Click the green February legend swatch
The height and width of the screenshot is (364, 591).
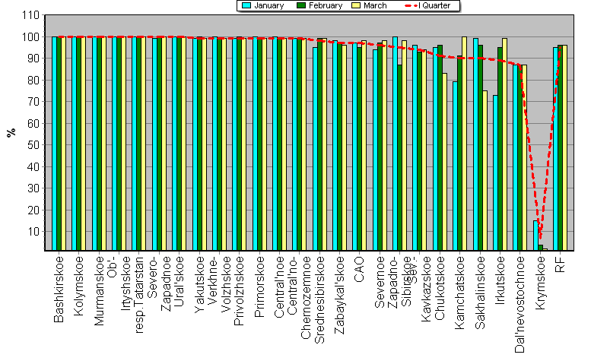(301, 5)
